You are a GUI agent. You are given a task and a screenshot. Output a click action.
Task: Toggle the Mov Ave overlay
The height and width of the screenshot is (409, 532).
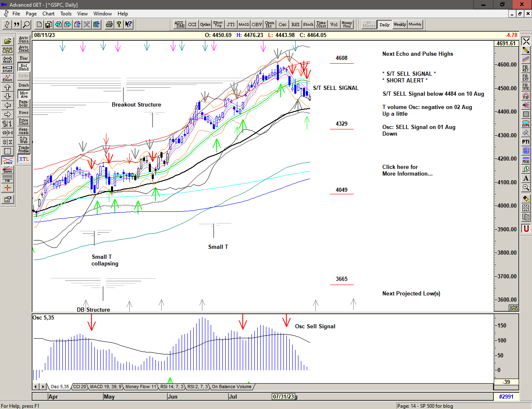point(24,94)
